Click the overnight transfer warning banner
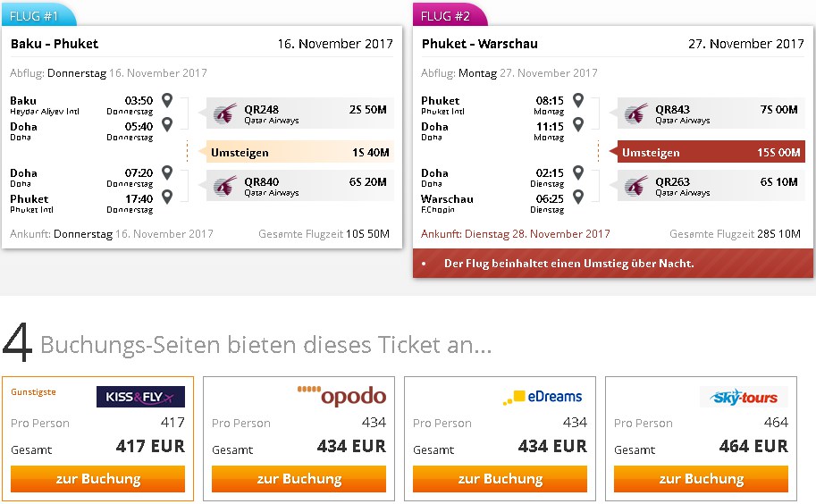The height and width of the screenshot is (504, 816). (x=613, y=264)
